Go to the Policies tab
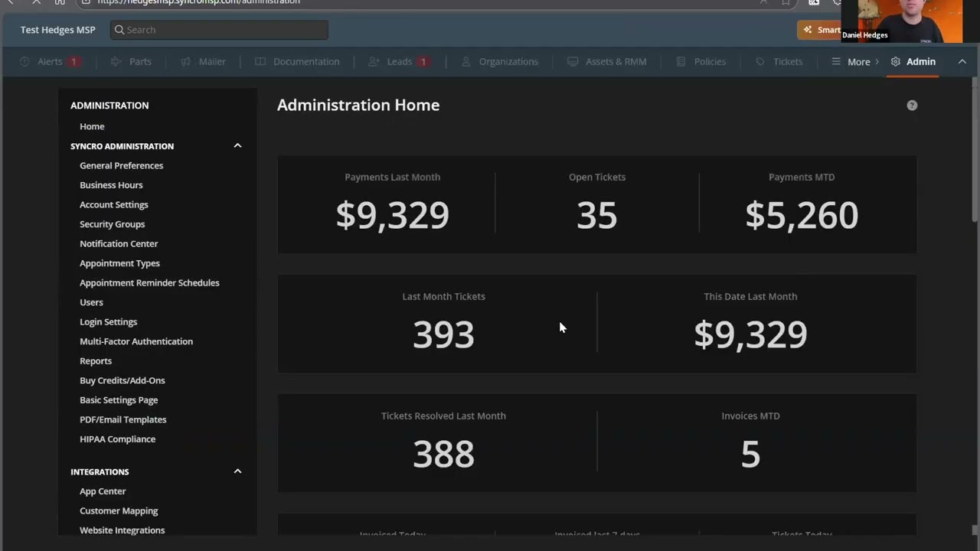This screenshot has width=980, height=551. (701, 61)
